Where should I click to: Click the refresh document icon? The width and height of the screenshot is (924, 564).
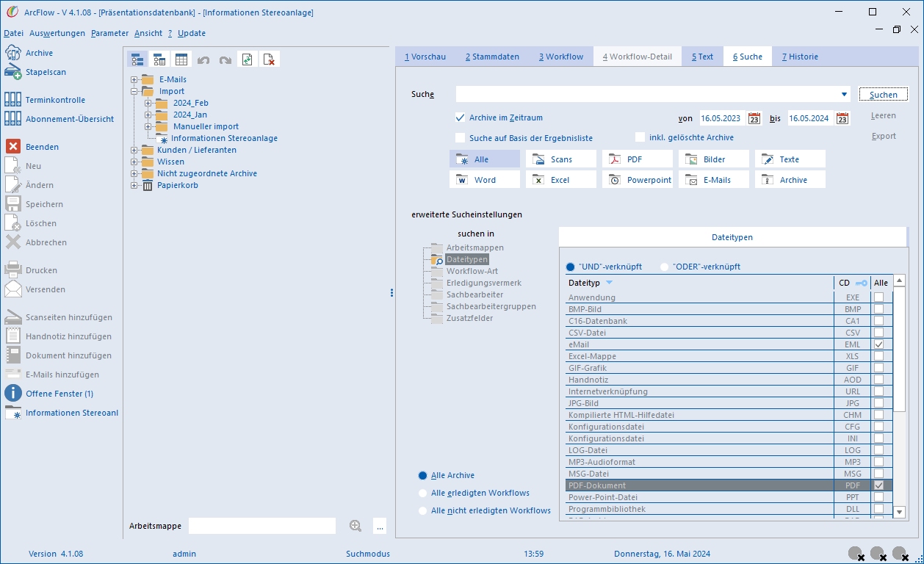click(x=248, y=59)
